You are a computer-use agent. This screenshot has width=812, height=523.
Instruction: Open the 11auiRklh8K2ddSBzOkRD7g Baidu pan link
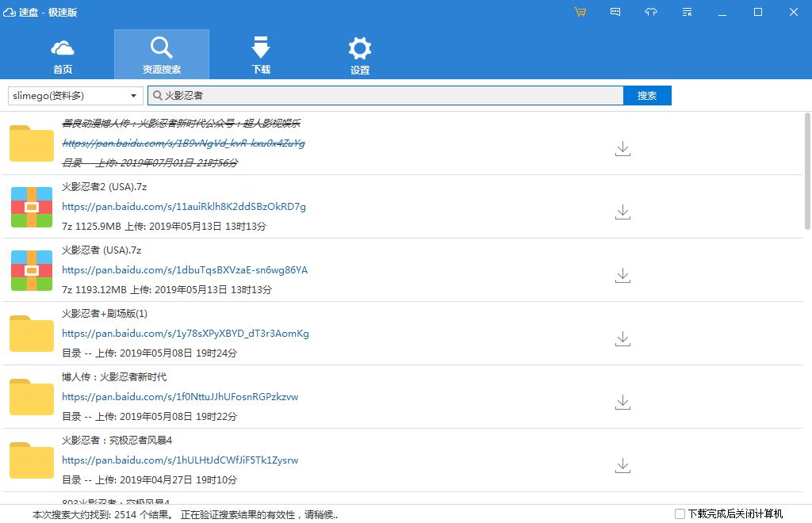tap(184, 206)
